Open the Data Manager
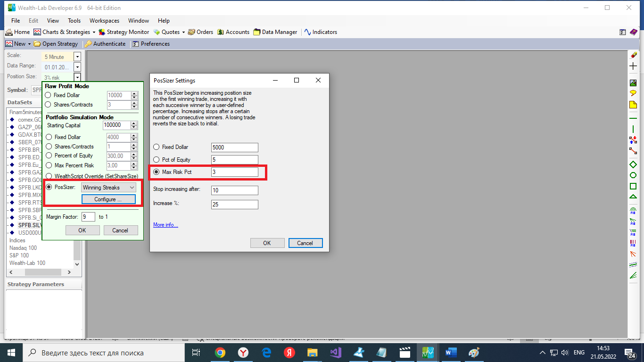Viewport: 644px width, 362px height. coord(275,32)
